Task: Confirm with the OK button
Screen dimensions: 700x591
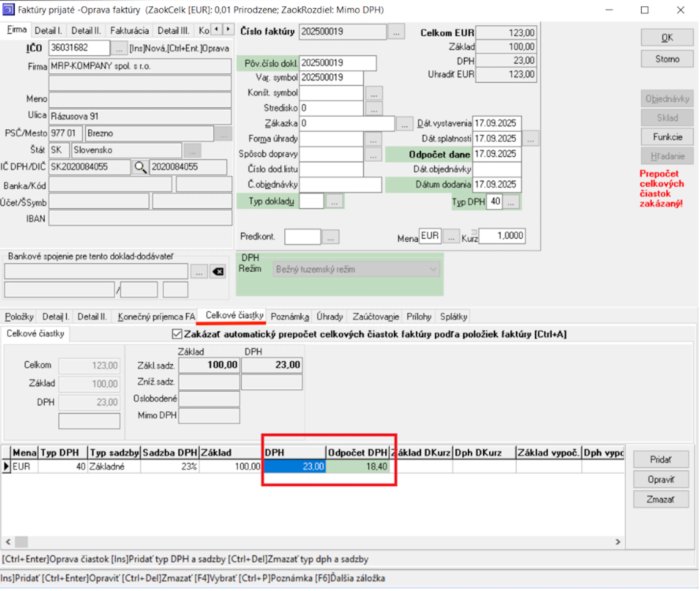Action: click(x=667, y=38)
